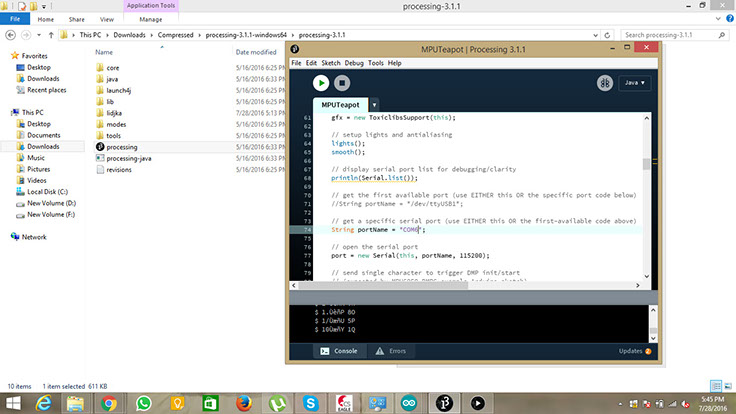This screenshot has width=736, height=414.
Task: Open the Processing Tools menu
Action: click(x=376, y=63)
